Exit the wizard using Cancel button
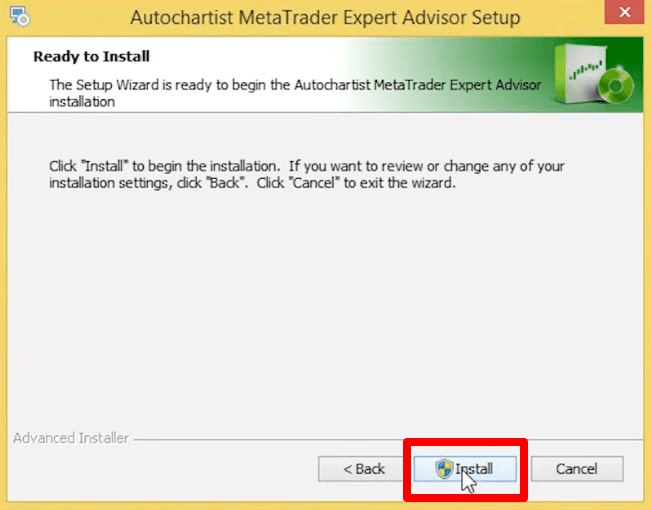 [x=577, y=469]
